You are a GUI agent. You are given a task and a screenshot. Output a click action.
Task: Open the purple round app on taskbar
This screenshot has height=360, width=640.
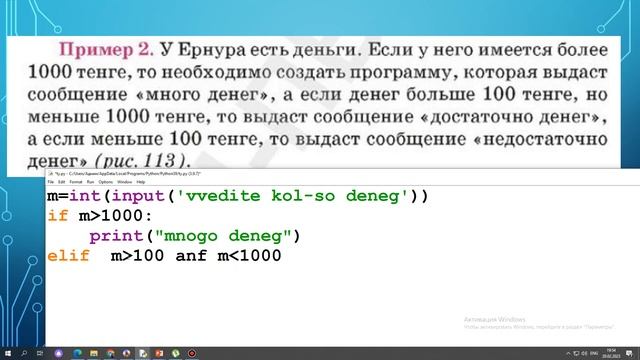click(x=59, y=353)
